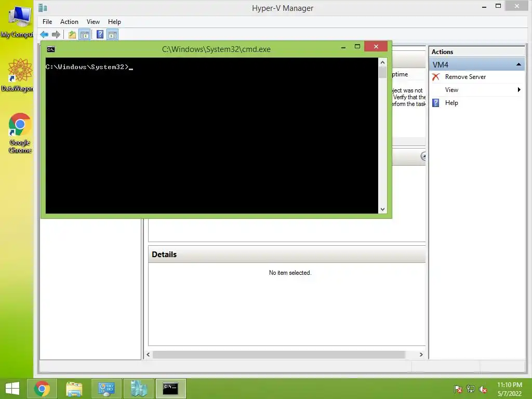This screenshot has height=399, width=532.
Task: Toggle the Show/Hide Console Tree icon
Action: pos(85,35)
